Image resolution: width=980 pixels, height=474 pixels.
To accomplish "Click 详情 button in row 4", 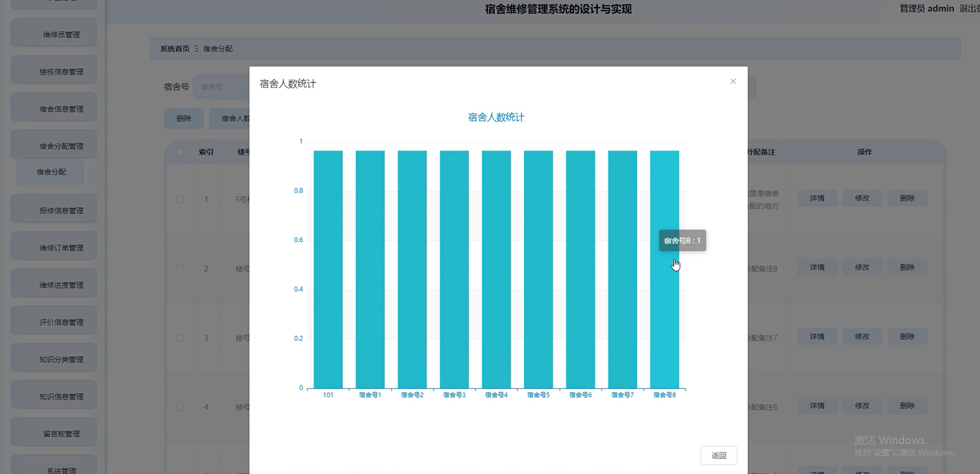I will tap(817, 406).
